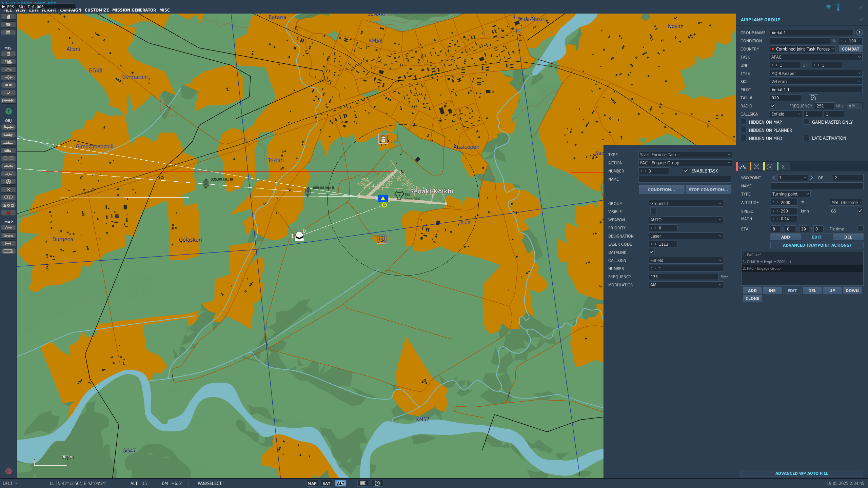The width and height of the screenshot is (868, 488).
Task: Click the Draw tool button
Action: click(x=8, y=236)
